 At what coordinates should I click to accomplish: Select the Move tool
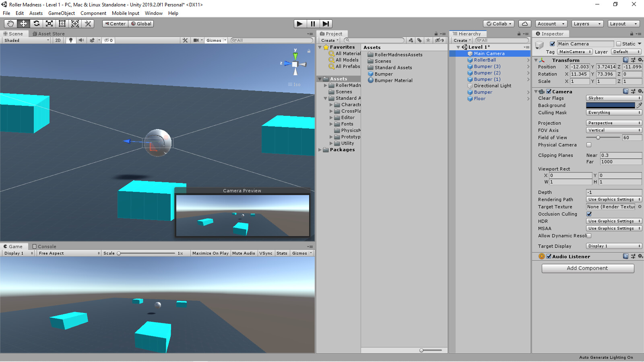(23, 24)
